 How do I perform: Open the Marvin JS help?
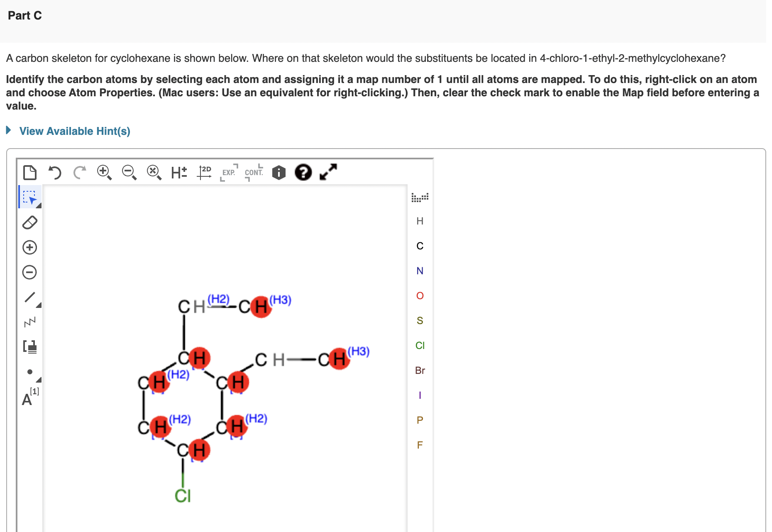pos(303,172)
